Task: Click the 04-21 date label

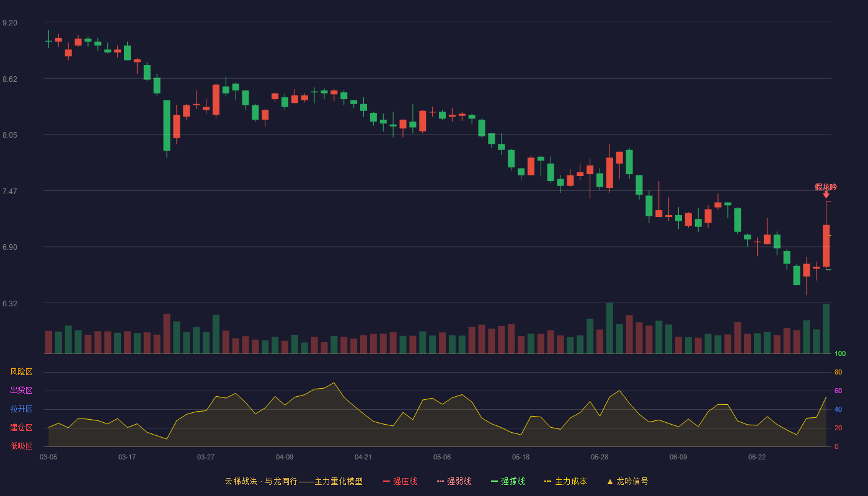Action: (363, 457)
